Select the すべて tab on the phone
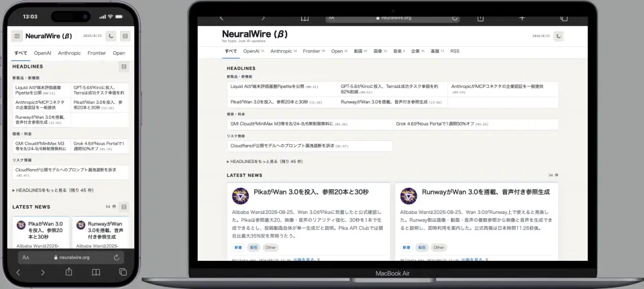The width and height of the screenshot is (644, 289). coord(21,53)
